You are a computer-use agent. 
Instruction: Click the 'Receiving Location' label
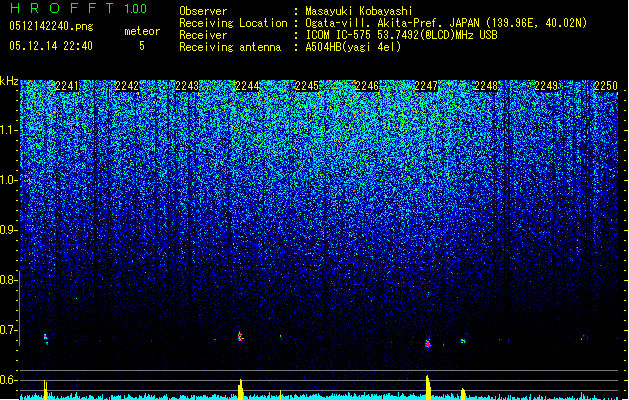tap(233, 23)
